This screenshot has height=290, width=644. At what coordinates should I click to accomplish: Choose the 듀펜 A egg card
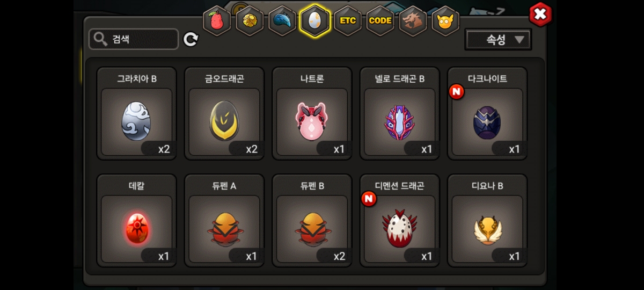pyautogui.click(x=224, y=221)
